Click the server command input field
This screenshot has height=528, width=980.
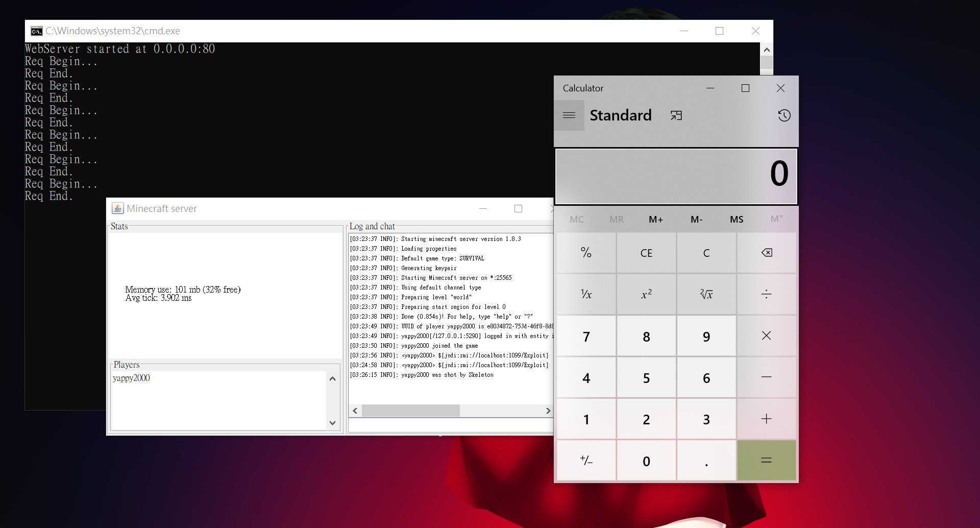pos(450,425)
